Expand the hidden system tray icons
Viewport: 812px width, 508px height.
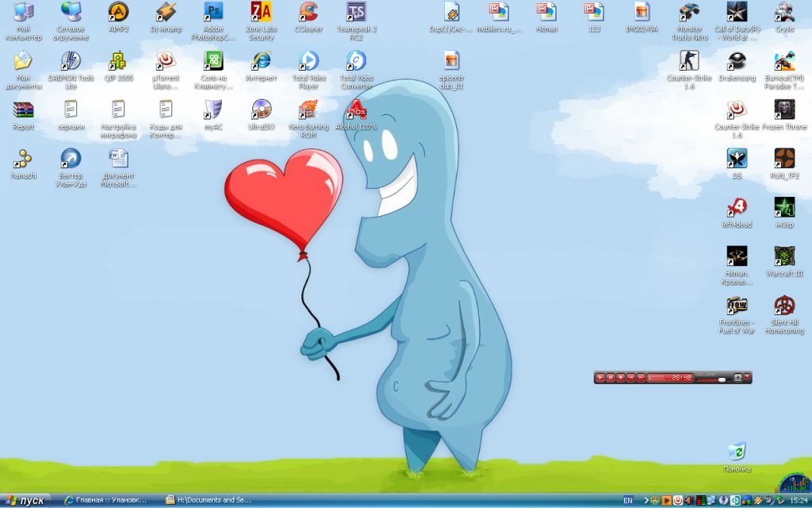(x=647, y=500)
